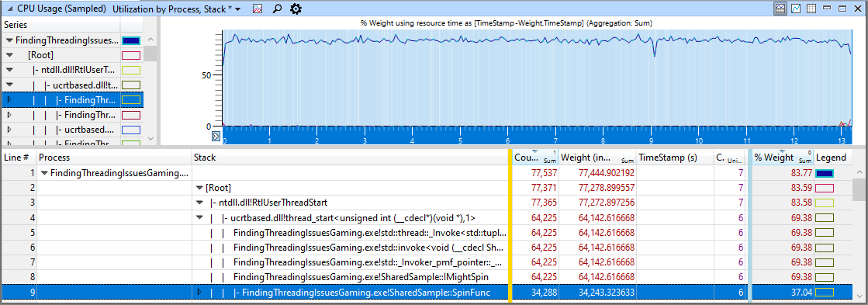Collapse ntdll.dll!RtlUserT... node in Series list
This screenshot has width=868, height=305.
9,71
